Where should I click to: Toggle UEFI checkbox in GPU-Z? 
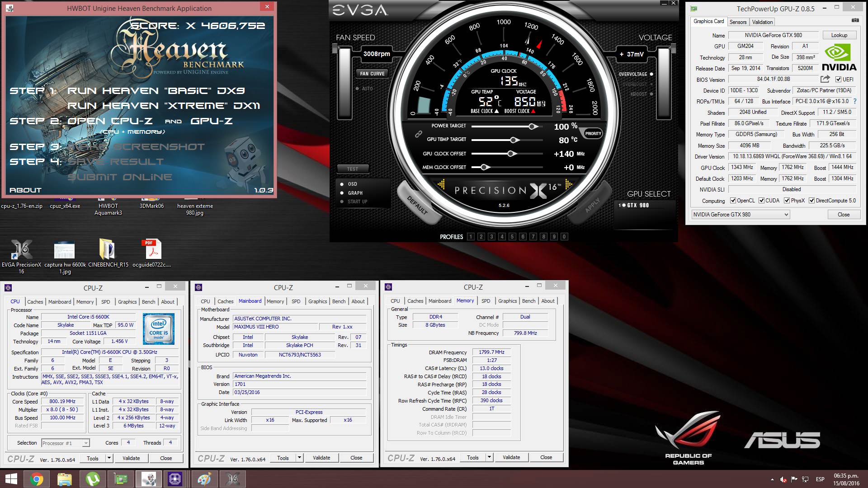click(839, 80)
